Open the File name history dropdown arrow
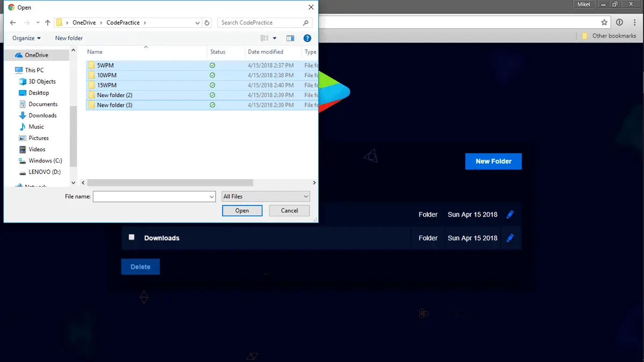Screen dimensions: 644x362 tap(211, 197)
